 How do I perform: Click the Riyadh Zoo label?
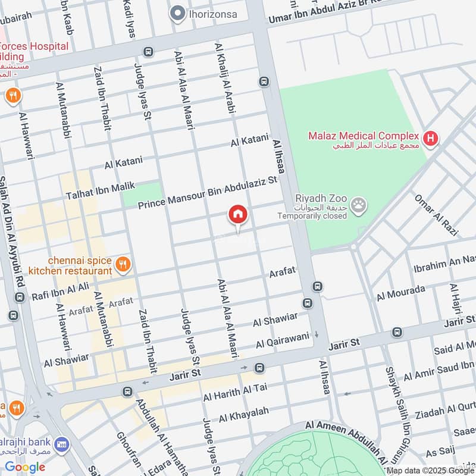321,199
